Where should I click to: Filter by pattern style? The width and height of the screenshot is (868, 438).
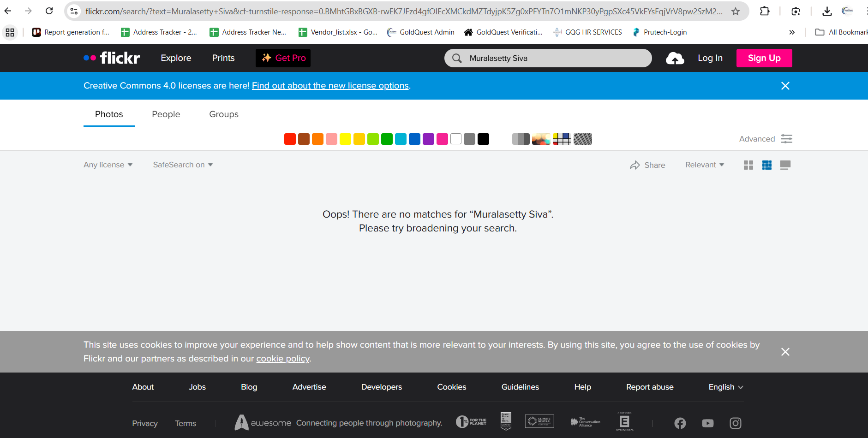tap(583, 139)
